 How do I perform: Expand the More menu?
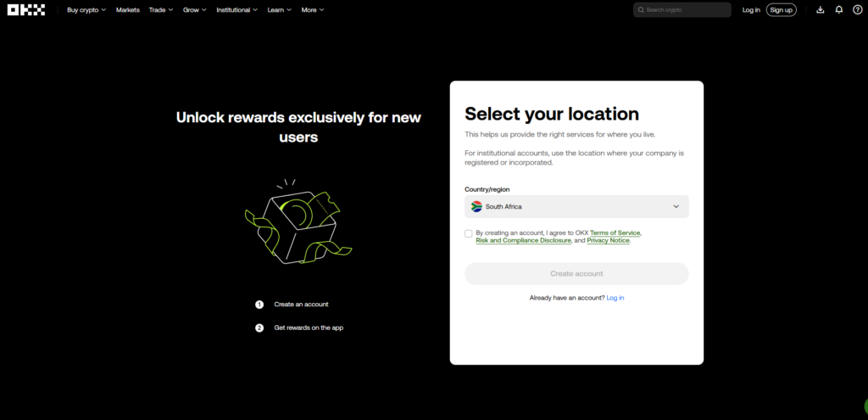313,10
